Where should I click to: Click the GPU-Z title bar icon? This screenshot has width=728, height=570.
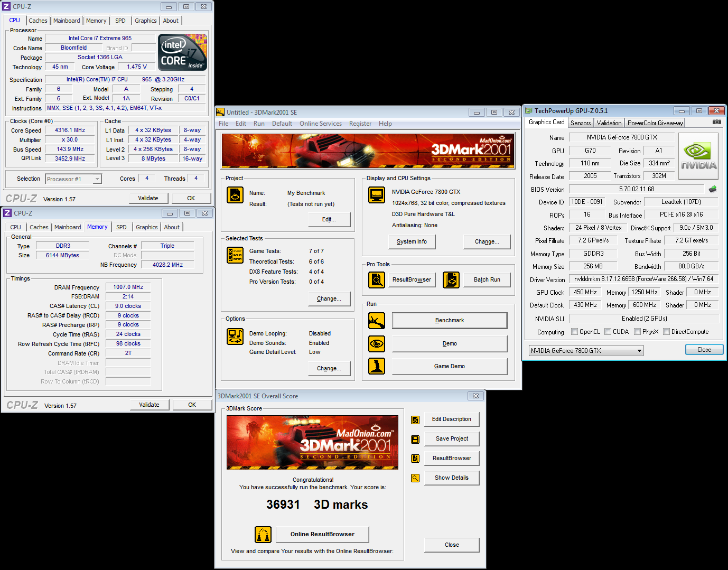[x=528, y=110]
